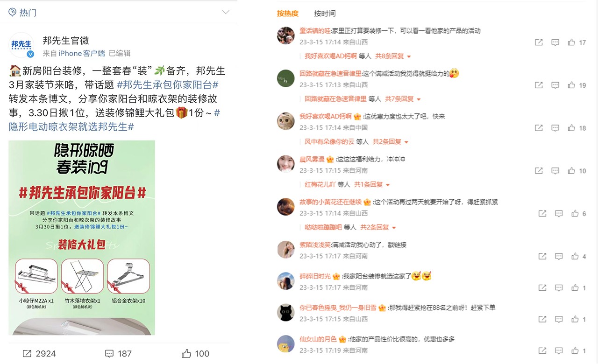Screen dimensions: 598x364
Task: Reply to 回路就藏在急速音律里's comment via comment icon
Action: (x=555, y=85)
